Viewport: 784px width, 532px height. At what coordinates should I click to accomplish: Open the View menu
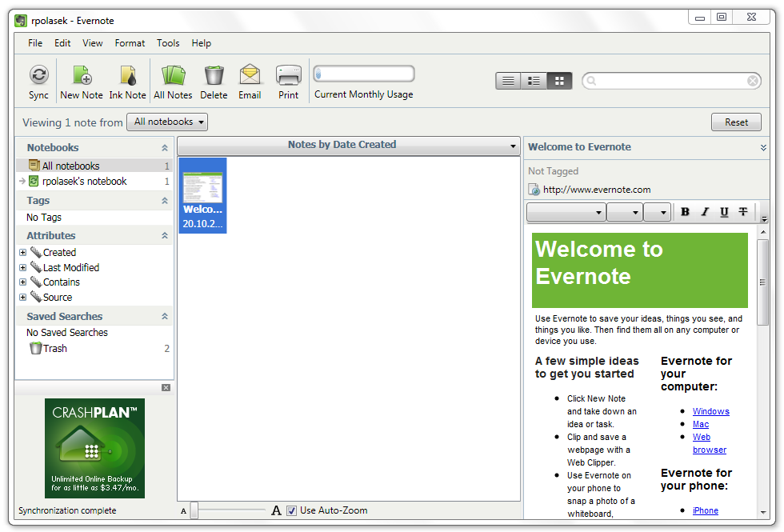point(93,43)
